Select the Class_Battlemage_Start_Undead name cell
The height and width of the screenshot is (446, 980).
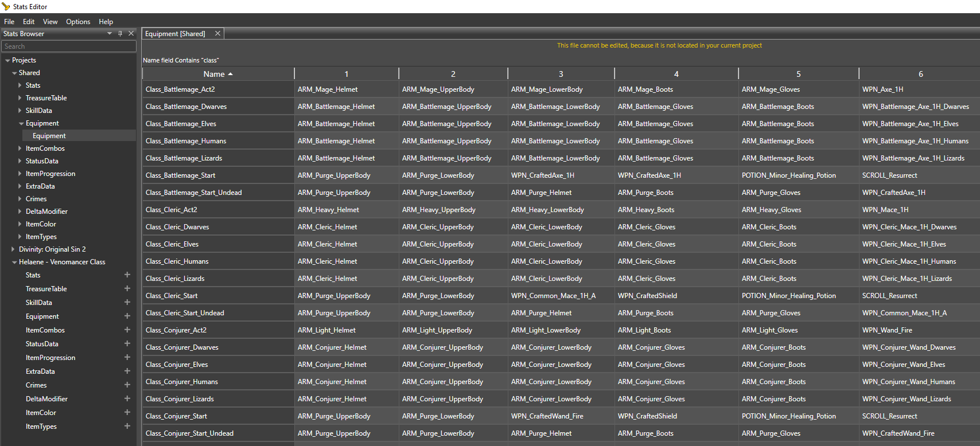pyautogui.click(x=218, y=193)
